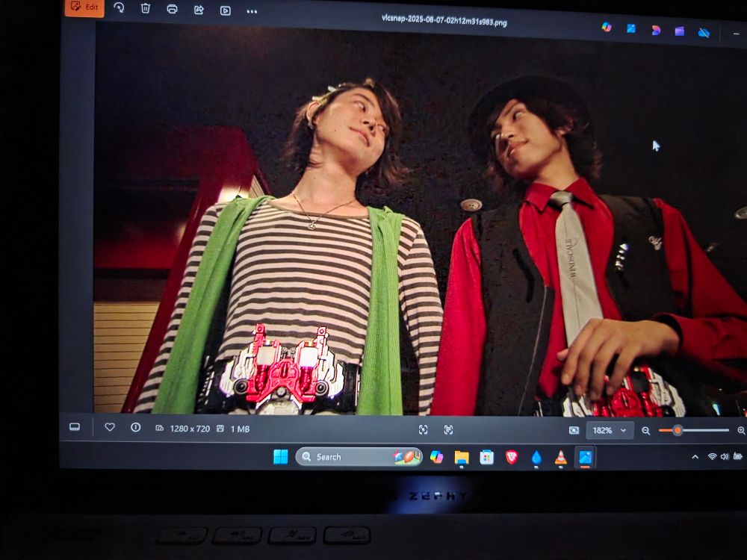Zoom out with the minus magnifier
Viewport: 747px width, 560px height.
[646, 431]
